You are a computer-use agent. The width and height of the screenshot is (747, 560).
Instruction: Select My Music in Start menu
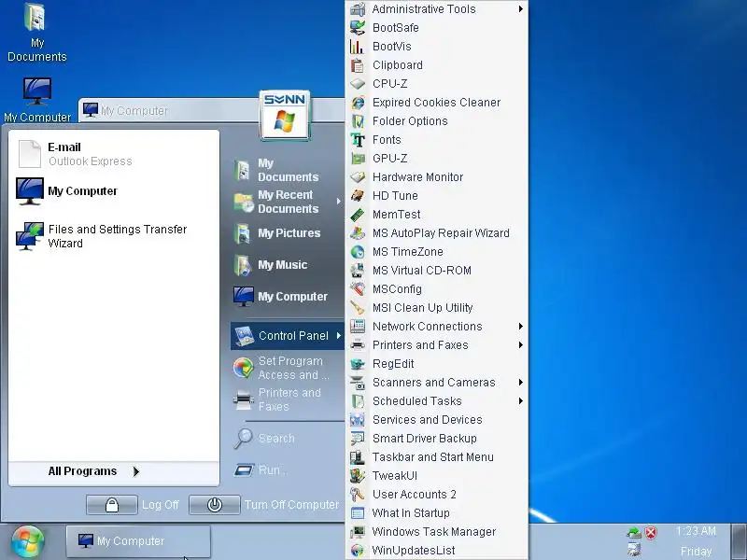(x=287, y=265)
